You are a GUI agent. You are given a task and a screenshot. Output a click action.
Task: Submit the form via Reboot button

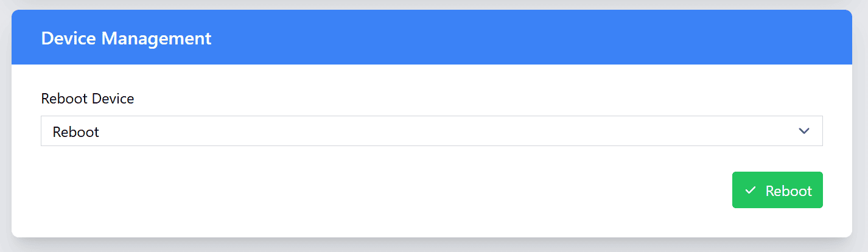coord(777,190)
